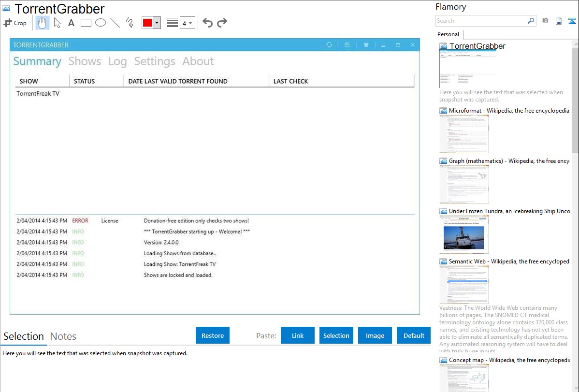
Task: Click the Paste Image button
Action: click(x=375, y=335)
